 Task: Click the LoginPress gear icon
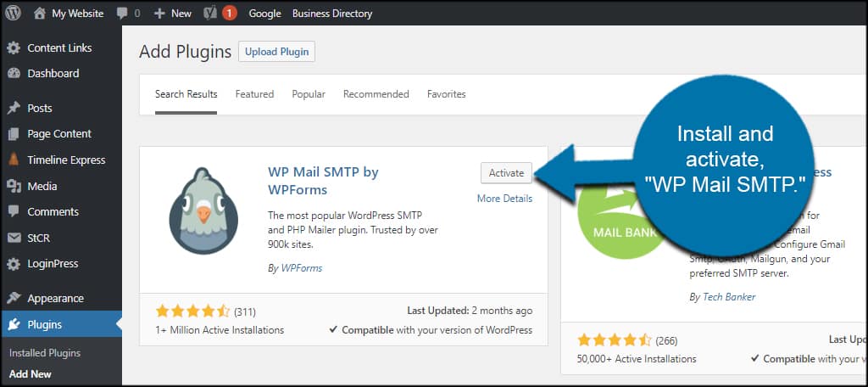click(x=14, y=264)
